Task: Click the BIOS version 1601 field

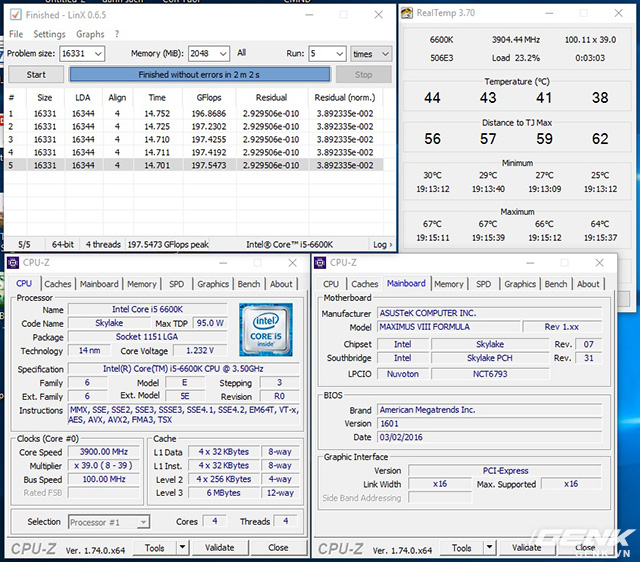Action: pos(489,424)
